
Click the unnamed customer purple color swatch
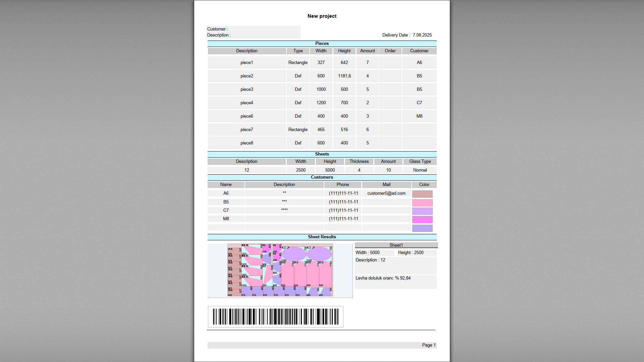pyautogui.click(x=422, y=228)
